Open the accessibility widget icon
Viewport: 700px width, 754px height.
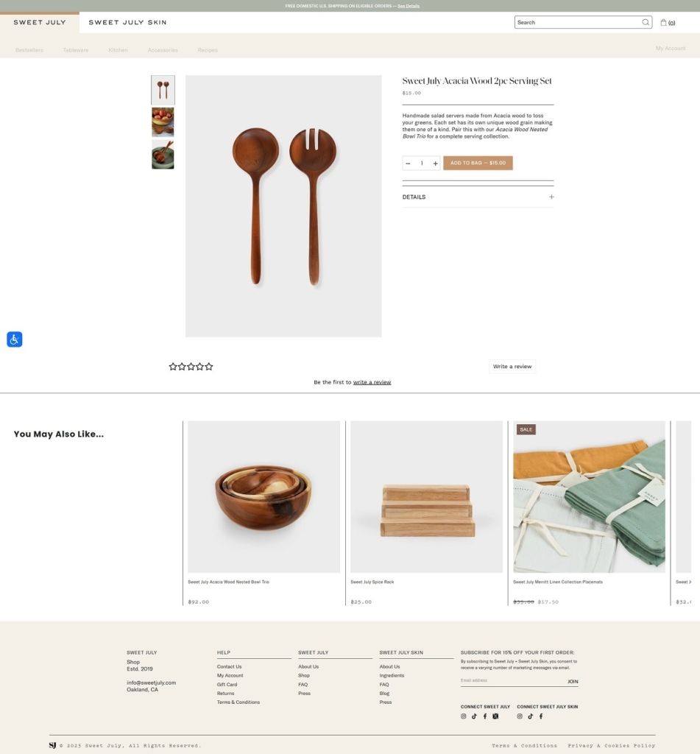pos(15,339)
